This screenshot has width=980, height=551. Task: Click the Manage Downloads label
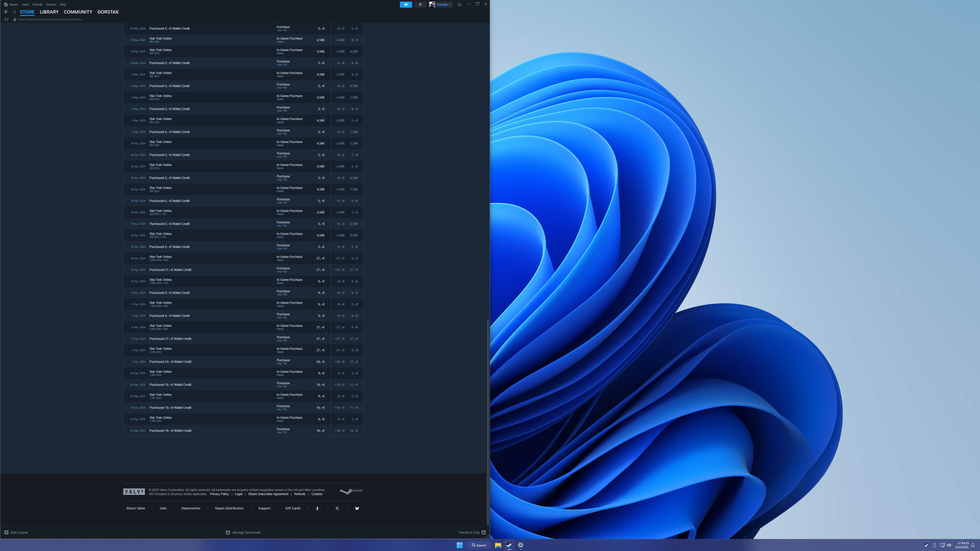pos(246,533)
